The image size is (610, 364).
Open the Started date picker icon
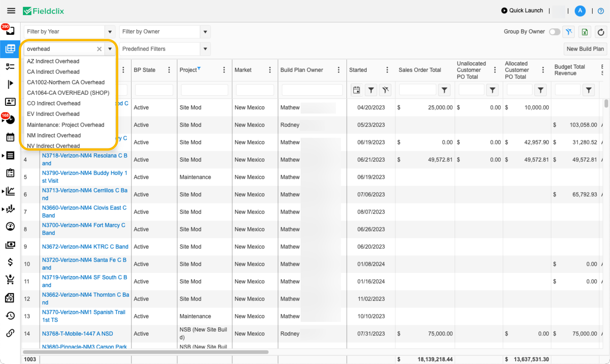tap(356, 90)
